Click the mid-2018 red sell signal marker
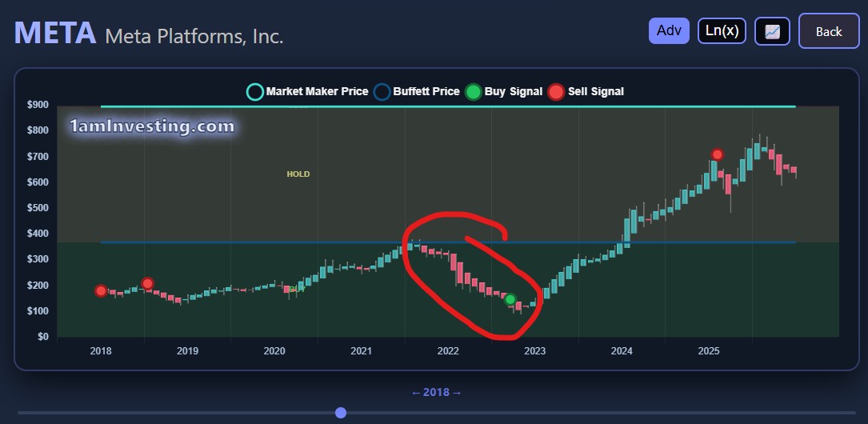 (x=147, y=283)
